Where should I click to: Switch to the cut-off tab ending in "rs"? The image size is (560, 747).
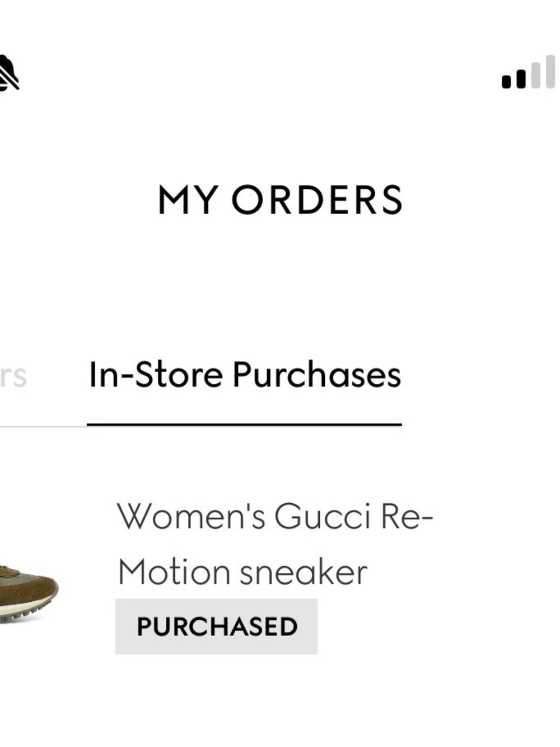pos(13,375)
